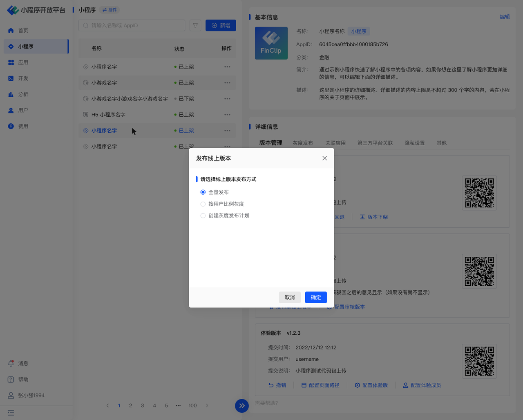
Task: Click the 帮助 help icon in sidebar
Action: (x=11, y=379)
